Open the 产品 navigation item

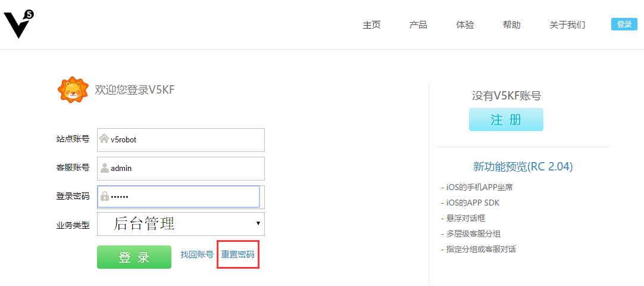pos(418,24)
